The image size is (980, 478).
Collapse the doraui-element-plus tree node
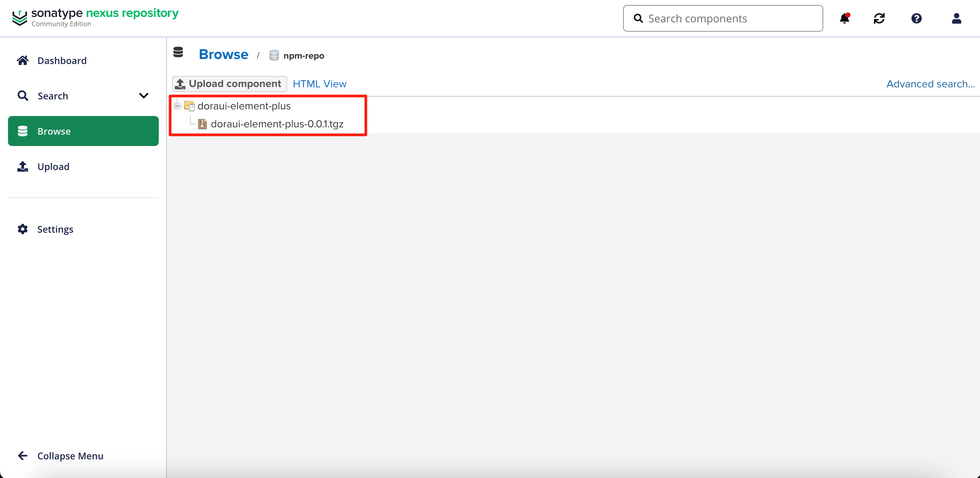(x=177, y=106)
